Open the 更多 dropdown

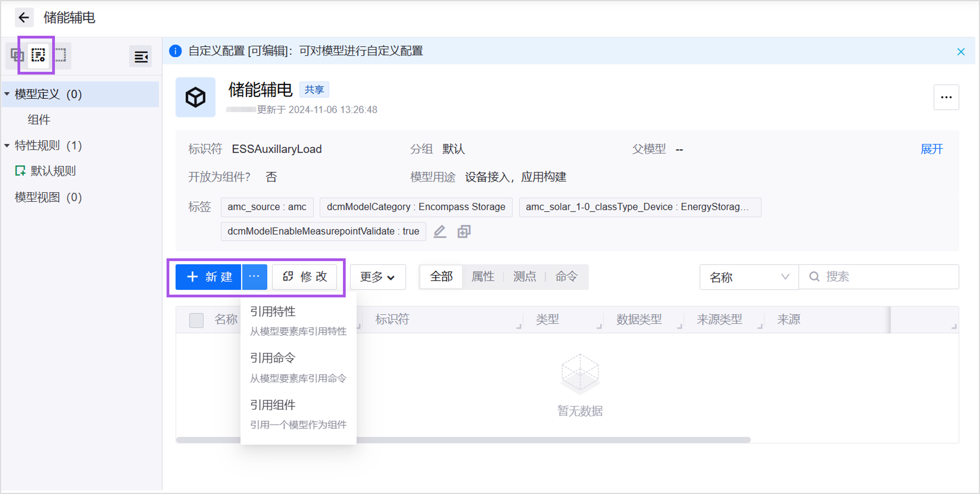point(377,277)
